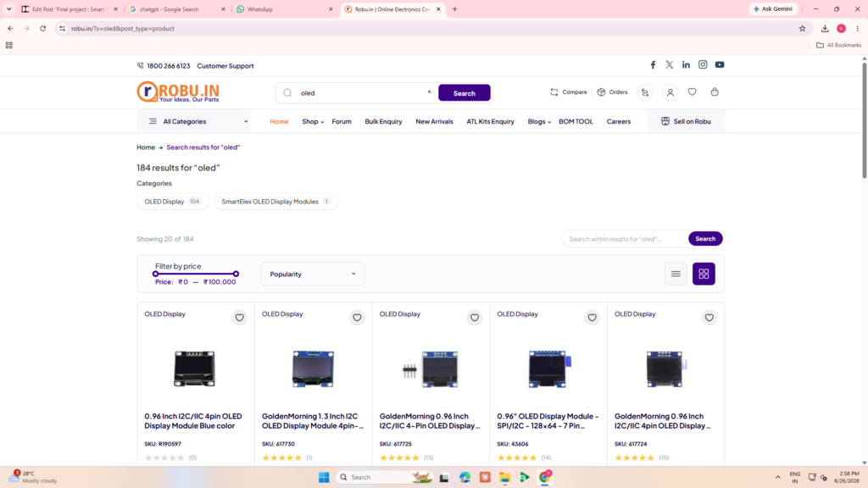Open wishlist heart icon in header
Viewport: 868px width, 488px height.
(x=692, y=91)
